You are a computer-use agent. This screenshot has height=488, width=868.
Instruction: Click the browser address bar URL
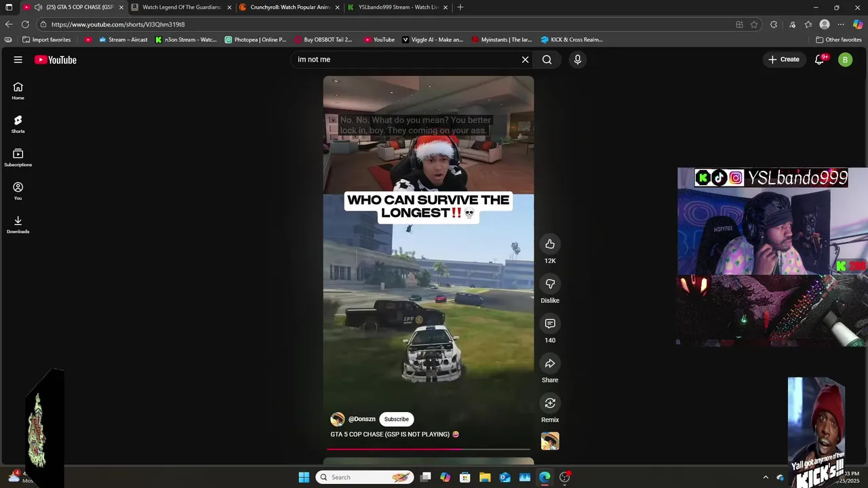(x=118, y=24)
